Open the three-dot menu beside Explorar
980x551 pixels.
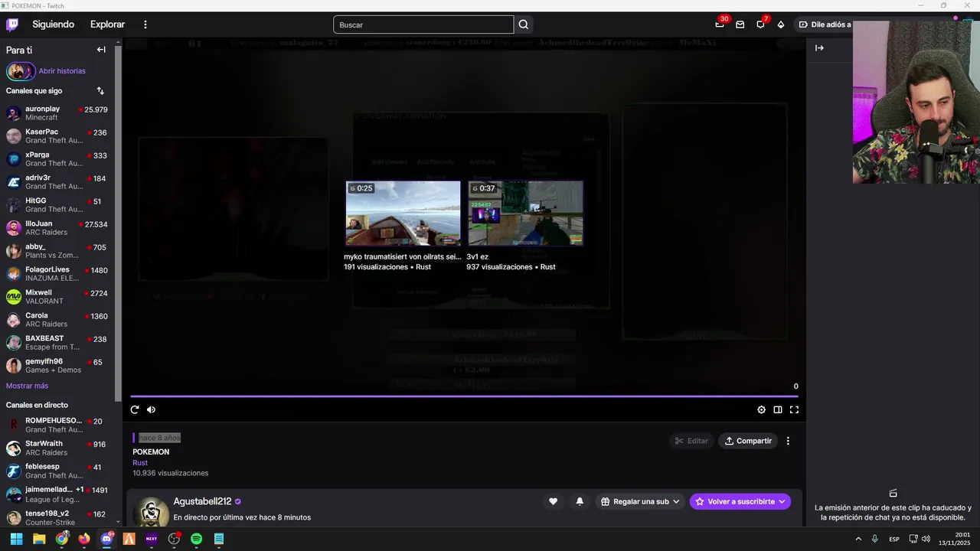[145, 24]
